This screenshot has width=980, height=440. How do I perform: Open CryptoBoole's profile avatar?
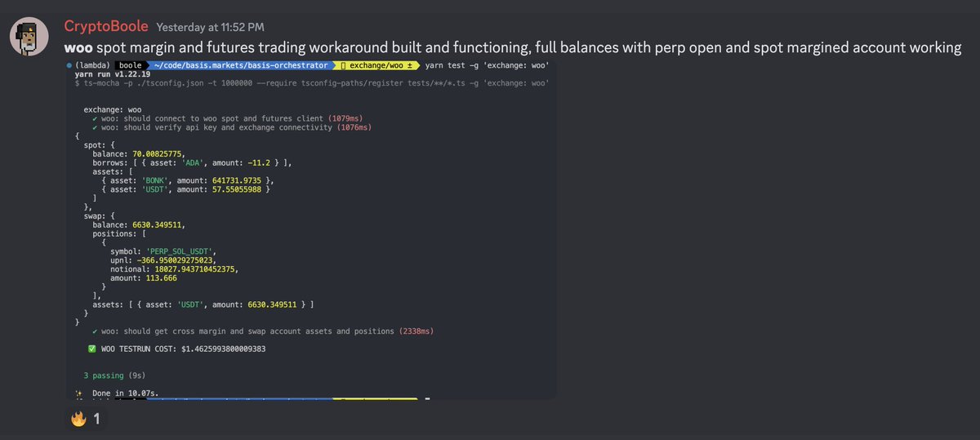click(x=30, y=36)
